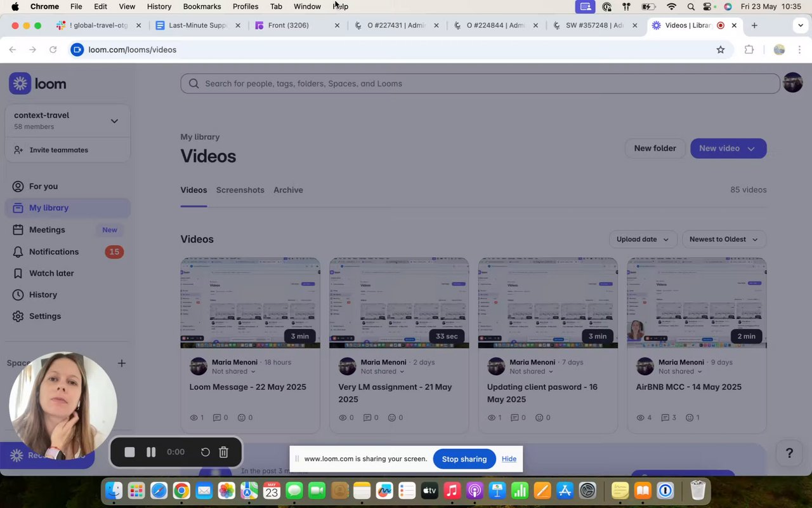The height and width of the screenshot is (508, 812).
Task: Open tab search chevron in Chrome
Action: [800, 25]
